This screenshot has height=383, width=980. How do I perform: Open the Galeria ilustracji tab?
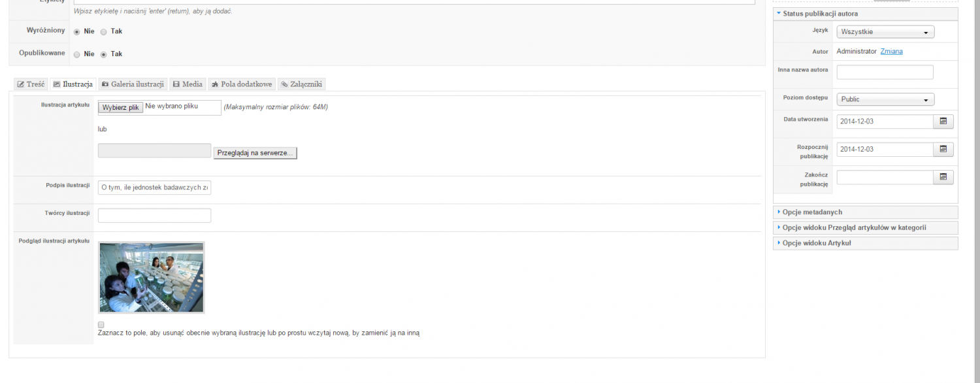point(133,84)
